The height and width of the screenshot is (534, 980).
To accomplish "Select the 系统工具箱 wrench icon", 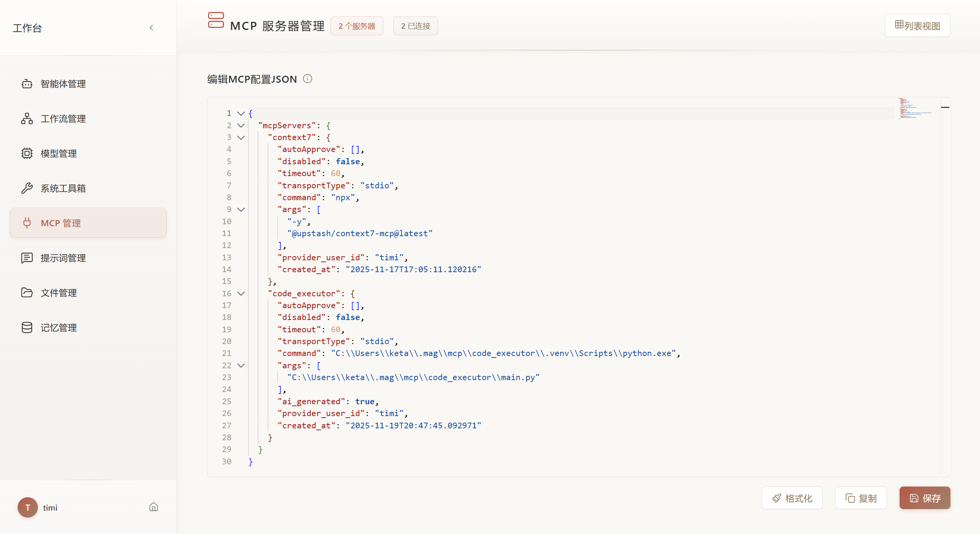I will click(27, 188).
